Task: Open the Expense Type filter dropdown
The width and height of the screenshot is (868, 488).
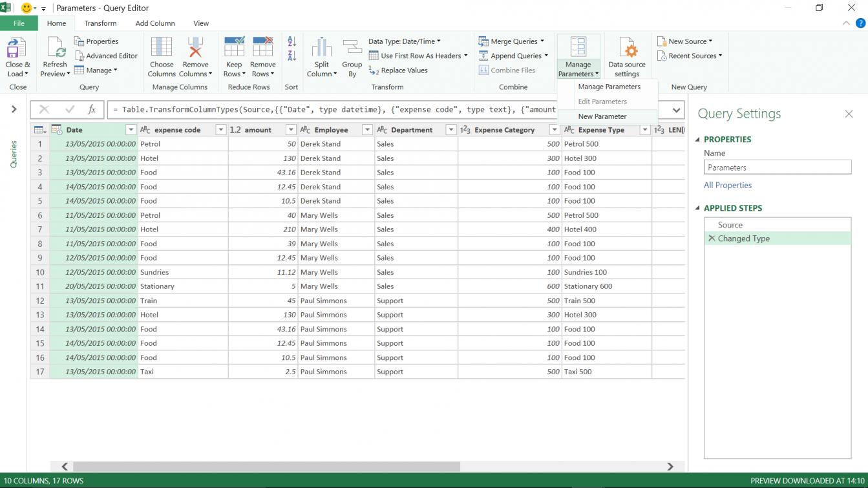Action: tap(644, 130)
